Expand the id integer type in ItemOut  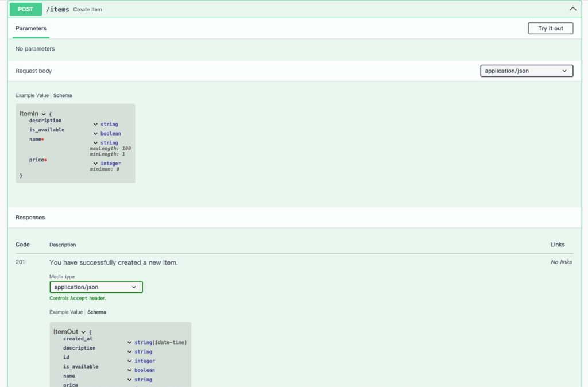130,361
